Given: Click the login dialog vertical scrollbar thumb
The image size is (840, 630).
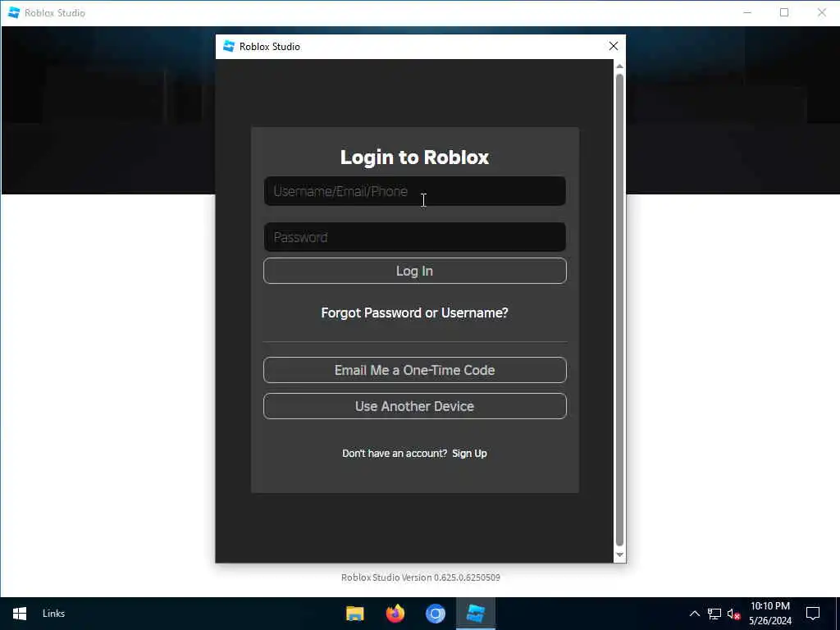Looking at the screenshot, I should [x=620, y=309].
